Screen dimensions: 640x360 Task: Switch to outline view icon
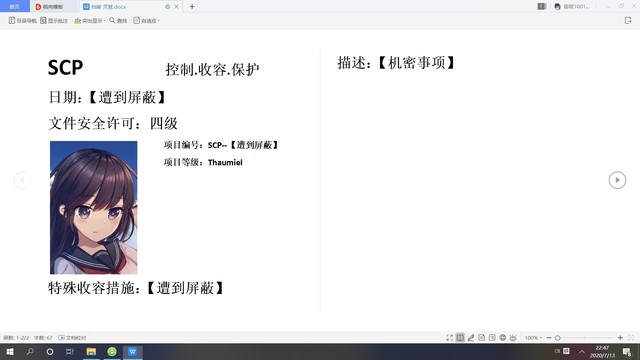coord(492,338)
